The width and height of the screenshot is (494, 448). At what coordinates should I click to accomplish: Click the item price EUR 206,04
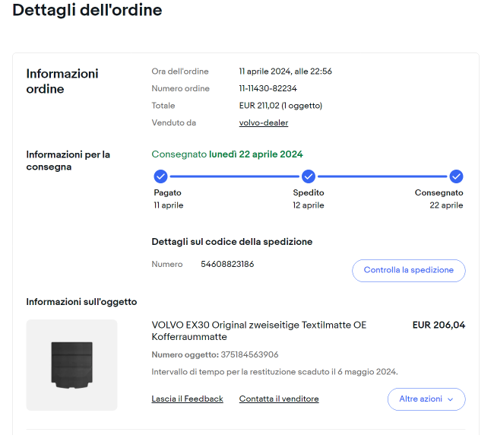click(439, 325)
